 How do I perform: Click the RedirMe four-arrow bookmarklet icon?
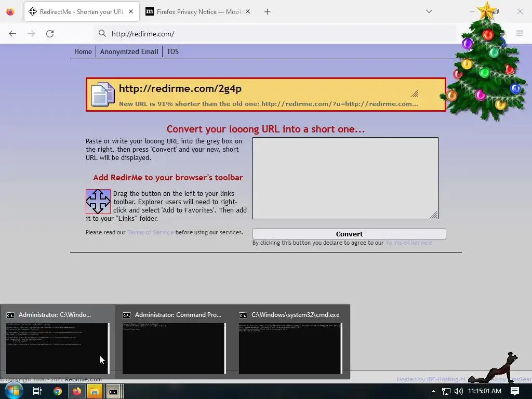[x=98, y=202]
